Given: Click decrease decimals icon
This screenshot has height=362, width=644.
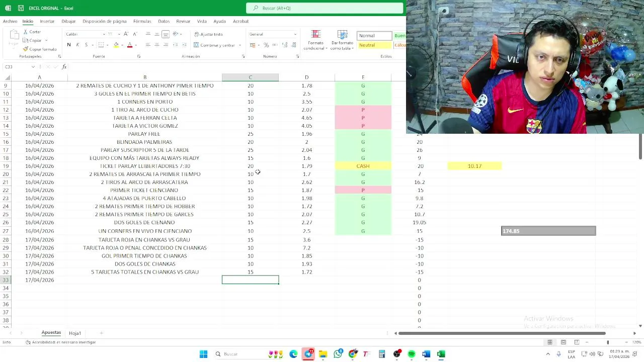Looking at the screenshot, I should 293,45.
